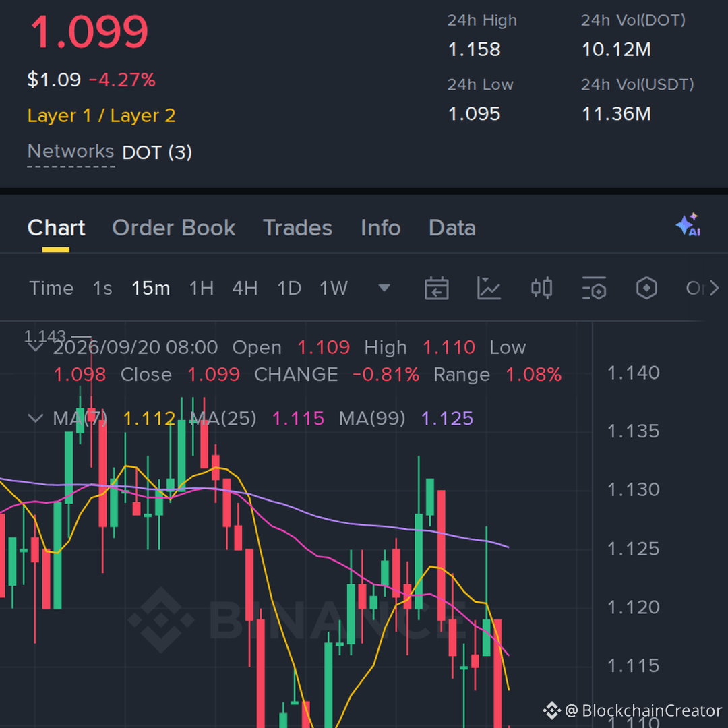Collapse the OHLC candle info row
728x728 pixels.
coord(35,347)
